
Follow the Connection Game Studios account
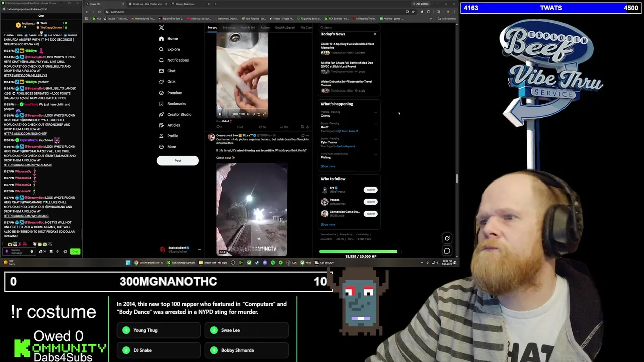point(370,214)
